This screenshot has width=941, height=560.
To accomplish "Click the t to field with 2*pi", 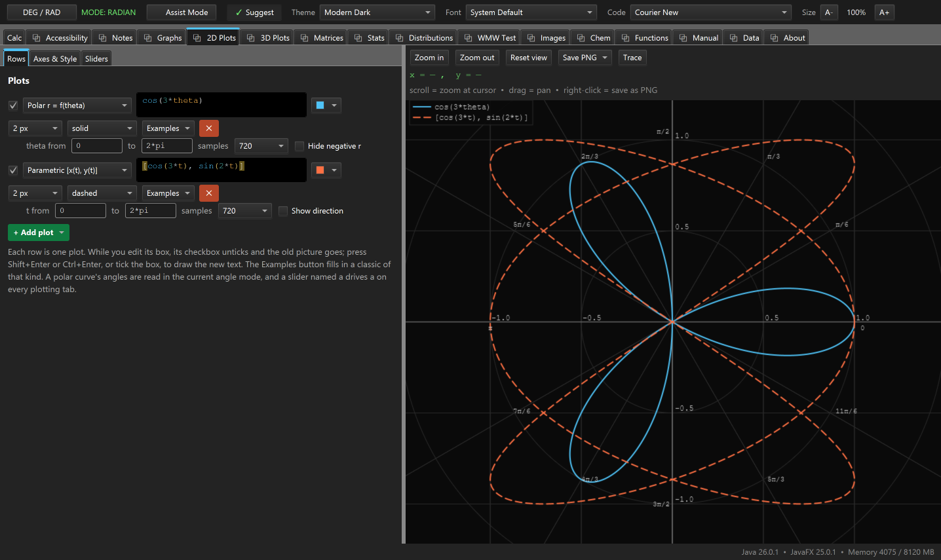I will click(x=151, y=211).
